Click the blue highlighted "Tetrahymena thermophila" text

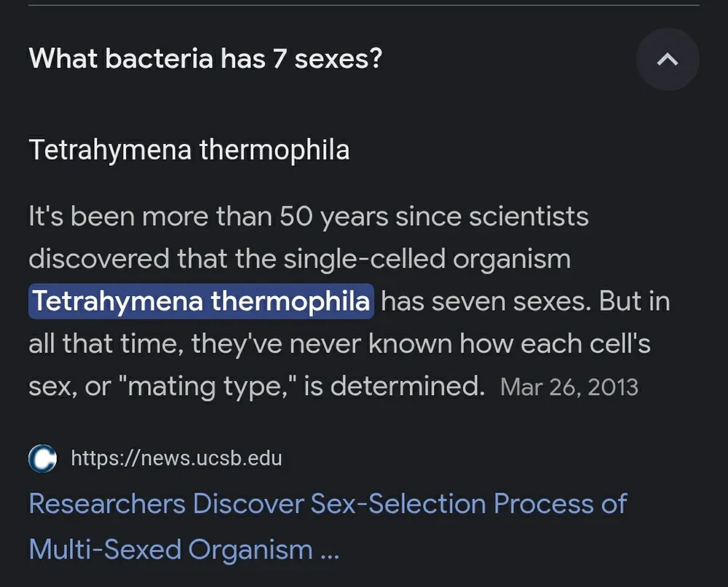click(x=200, y=301)
